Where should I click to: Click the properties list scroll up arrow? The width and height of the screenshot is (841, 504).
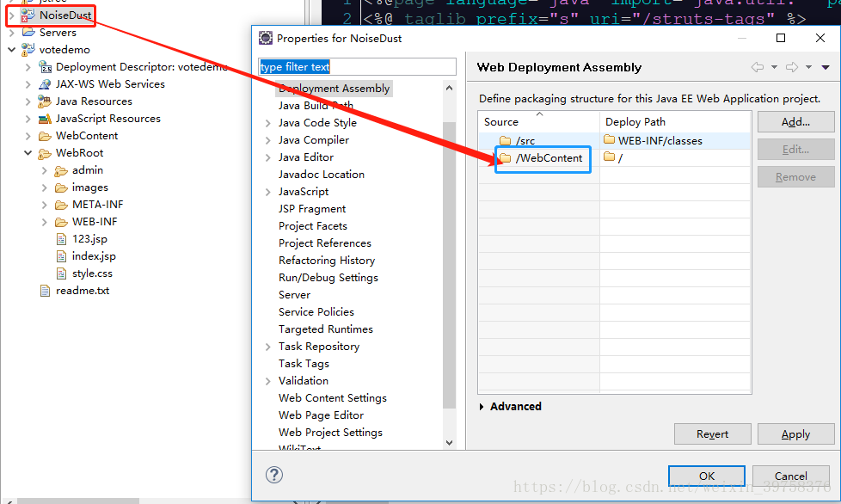coord(450,88)
